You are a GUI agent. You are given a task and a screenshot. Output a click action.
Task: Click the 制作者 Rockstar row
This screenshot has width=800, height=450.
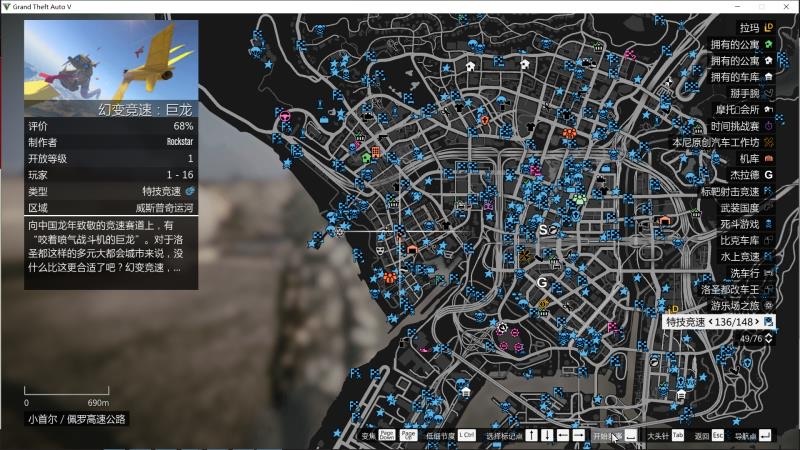111,142
